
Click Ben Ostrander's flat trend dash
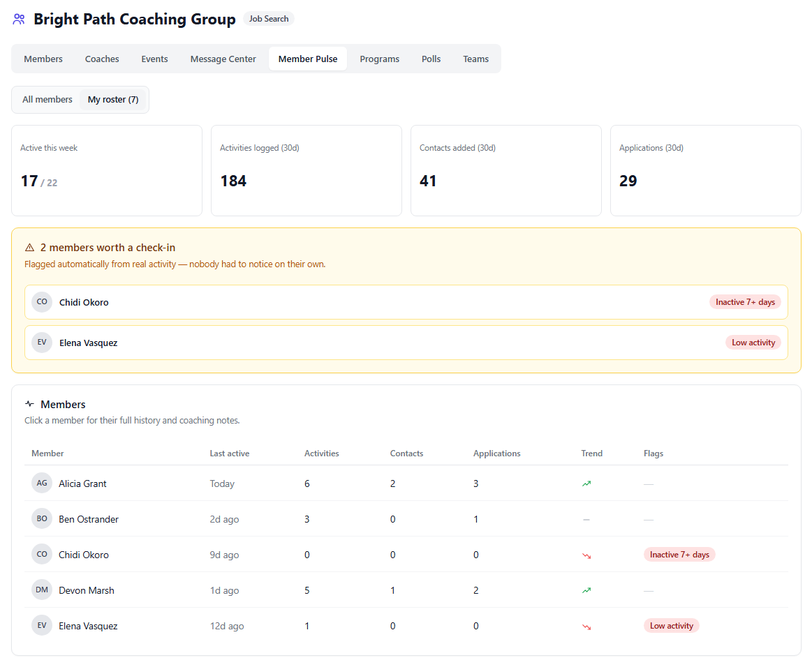(x=586, y=520)
